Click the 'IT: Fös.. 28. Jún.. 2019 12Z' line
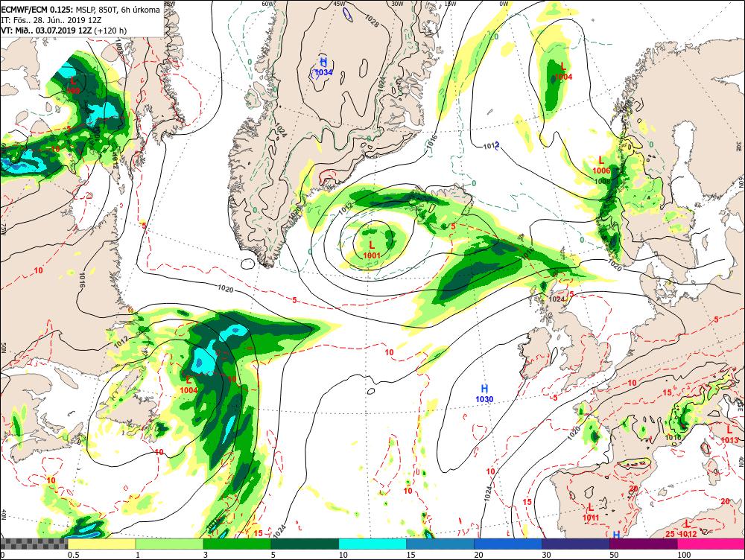Viewport: 745px width, 560px height. coord(51,20)
